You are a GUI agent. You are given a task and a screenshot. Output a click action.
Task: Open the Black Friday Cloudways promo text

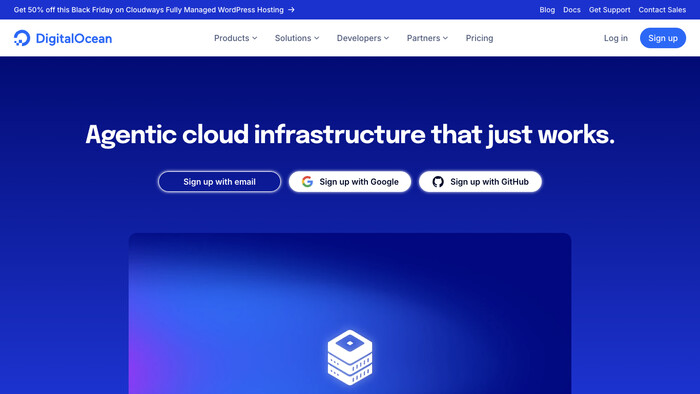coord(149,9)
